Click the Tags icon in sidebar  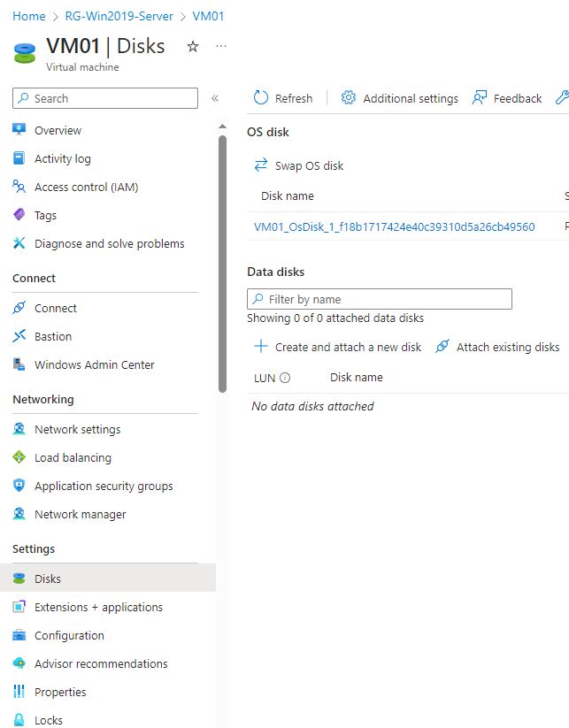click(19, 215)
